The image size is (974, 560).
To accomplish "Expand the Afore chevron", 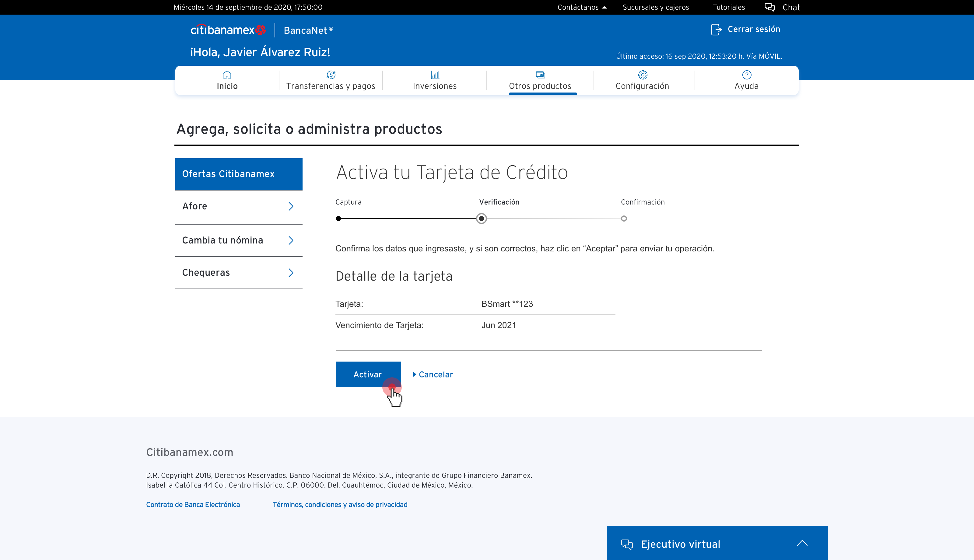I will (x=291, y=207).
